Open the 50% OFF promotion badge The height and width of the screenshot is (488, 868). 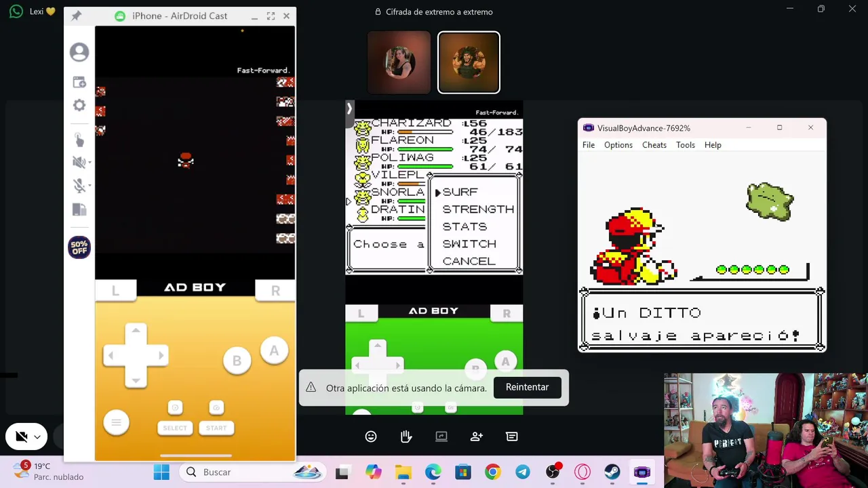(x=79, y=247)
